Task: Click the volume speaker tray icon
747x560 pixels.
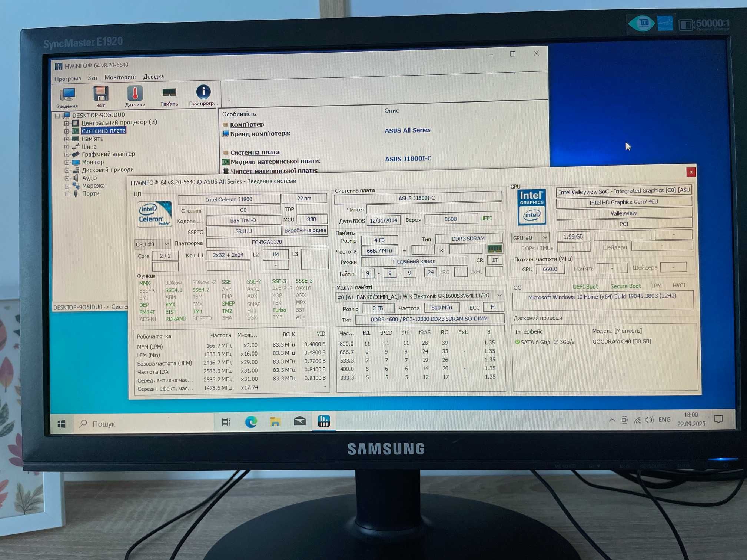Action: (x=649, y=420)
